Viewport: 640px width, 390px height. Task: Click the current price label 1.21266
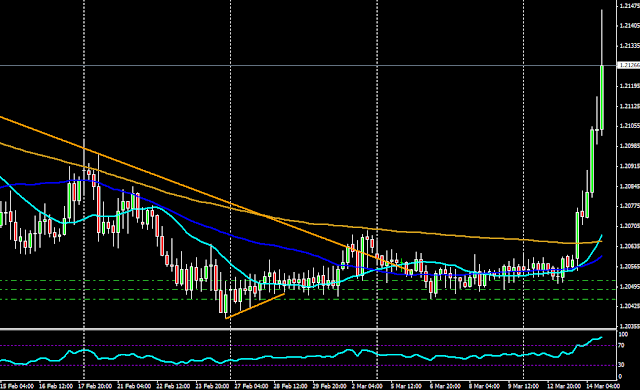(629, 65)
